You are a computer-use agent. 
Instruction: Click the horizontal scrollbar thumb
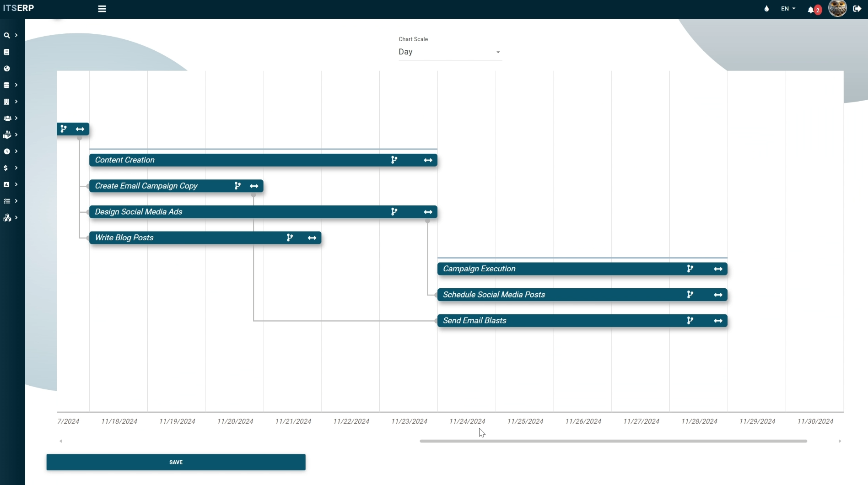[613, 441]
